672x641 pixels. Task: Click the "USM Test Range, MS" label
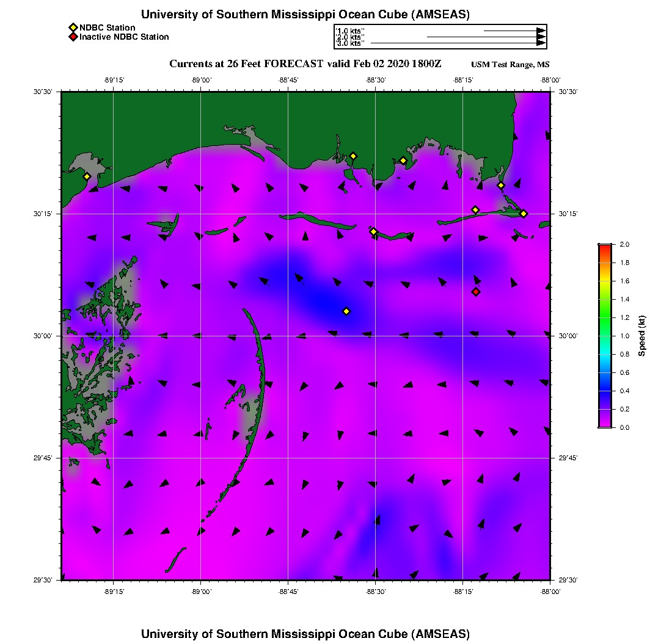click(510, 65)
